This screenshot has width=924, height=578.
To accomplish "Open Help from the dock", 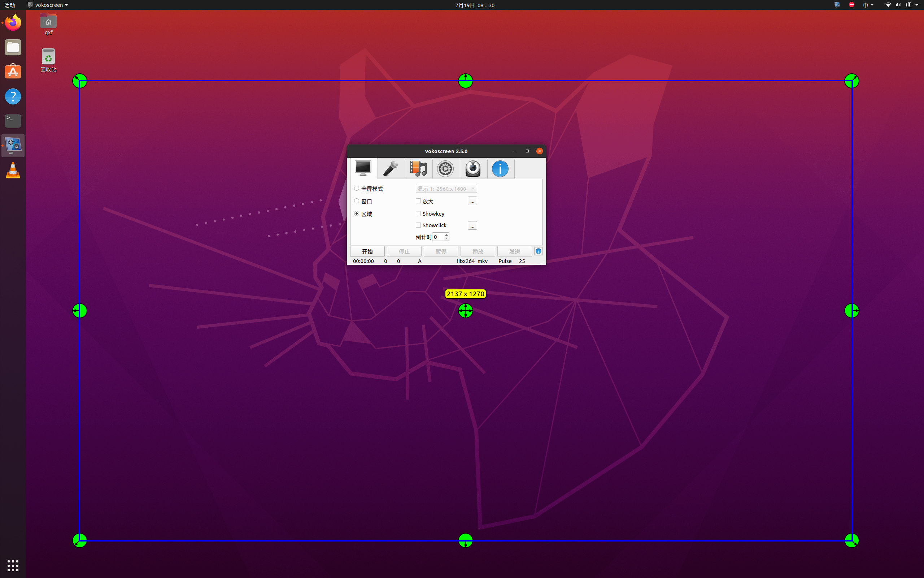I will pos(13,96).
